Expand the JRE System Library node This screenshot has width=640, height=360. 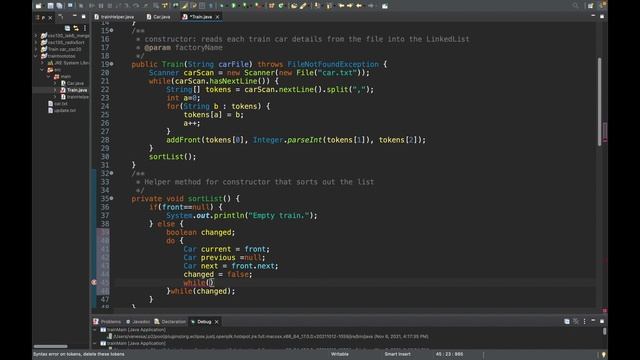point(42,63)
